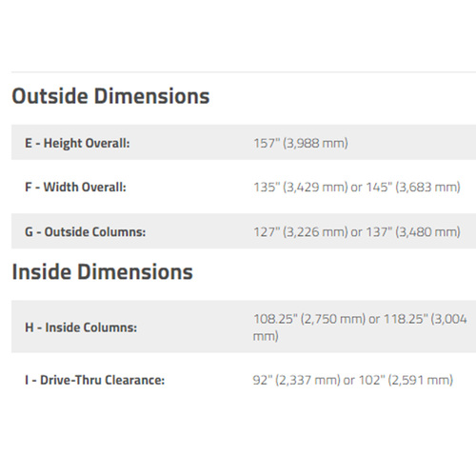Screen dimensions: 476x476
Task: Click the horizontal divider above Outside Dimensions
Action: [244, 72]
